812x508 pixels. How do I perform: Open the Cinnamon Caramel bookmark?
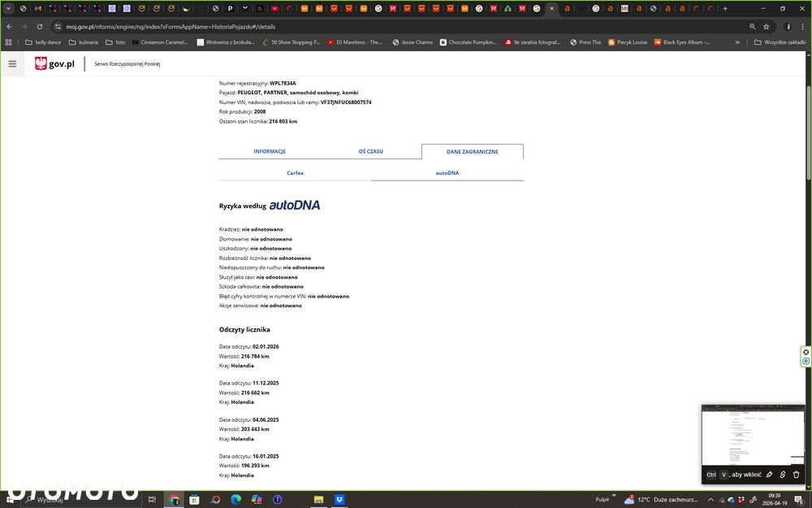160,42
